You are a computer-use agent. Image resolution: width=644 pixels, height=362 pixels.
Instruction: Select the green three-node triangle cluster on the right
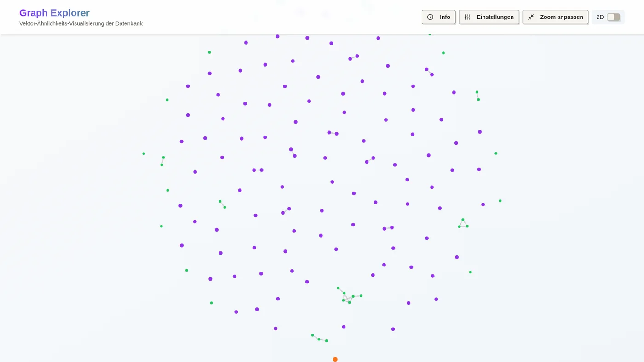pyautogui.click(x=463, y=224)
